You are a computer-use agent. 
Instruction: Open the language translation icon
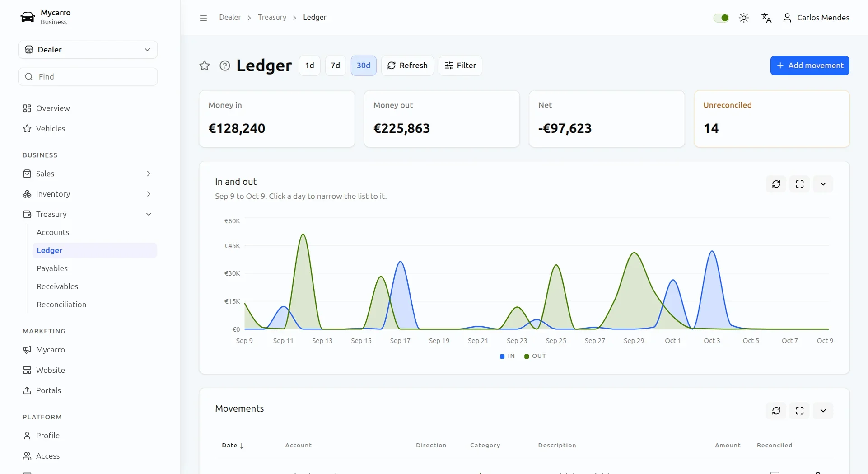pyautogui.click(x=766, y=18)
